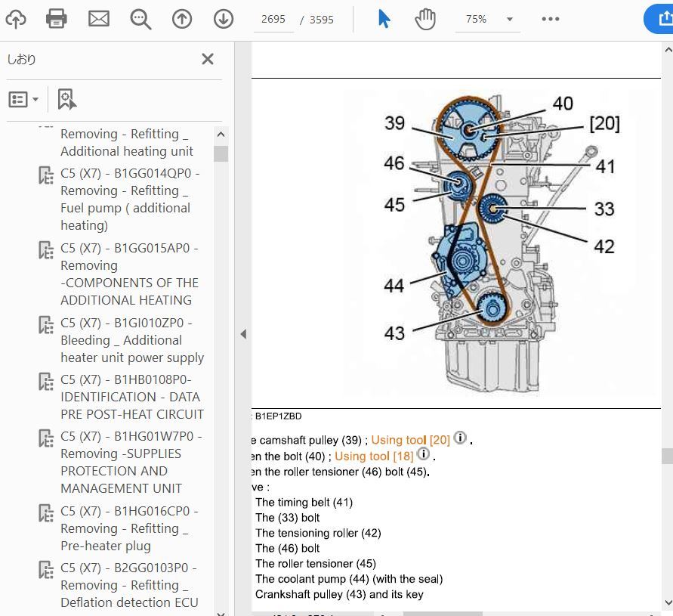Click bookmark icon beside B1GG014QP0 entry
Viewport: 673px width, 616px height.
(x=46, y=175)
